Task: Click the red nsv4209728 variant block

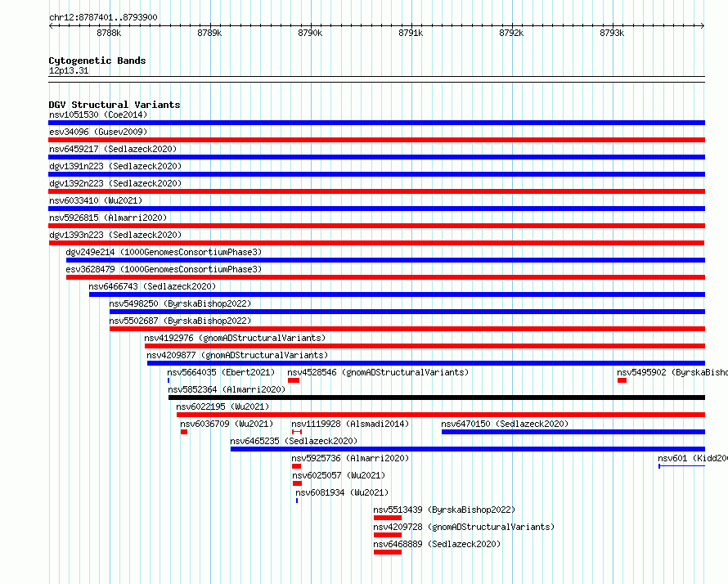Action: (x=388, y=535)
